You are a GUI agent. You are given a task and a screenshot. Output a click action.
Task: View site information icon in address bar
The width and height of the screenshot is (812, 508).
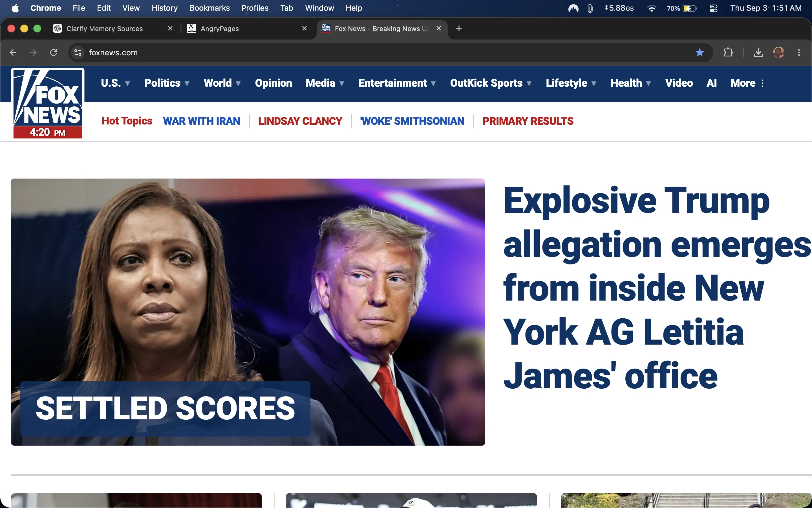pyautogui.click(x=78, y=52)
